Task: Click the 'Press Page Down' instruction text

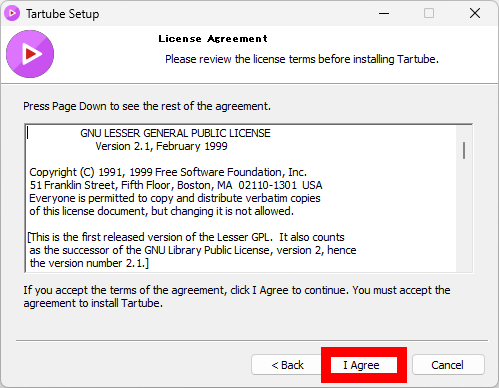Action: coord(147,106)
